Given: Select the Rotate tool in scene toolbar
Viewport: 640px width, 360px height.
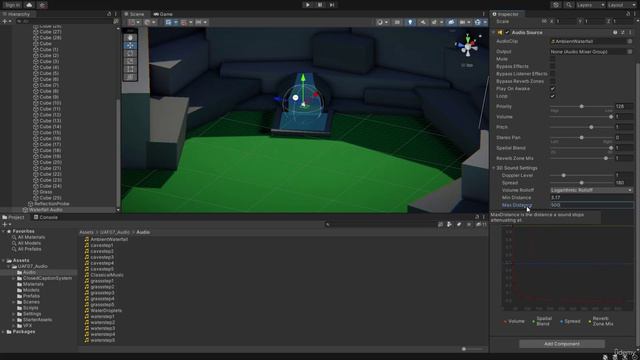Looking at the screenshot, I should pyautogui.click(x=130, y=53).
